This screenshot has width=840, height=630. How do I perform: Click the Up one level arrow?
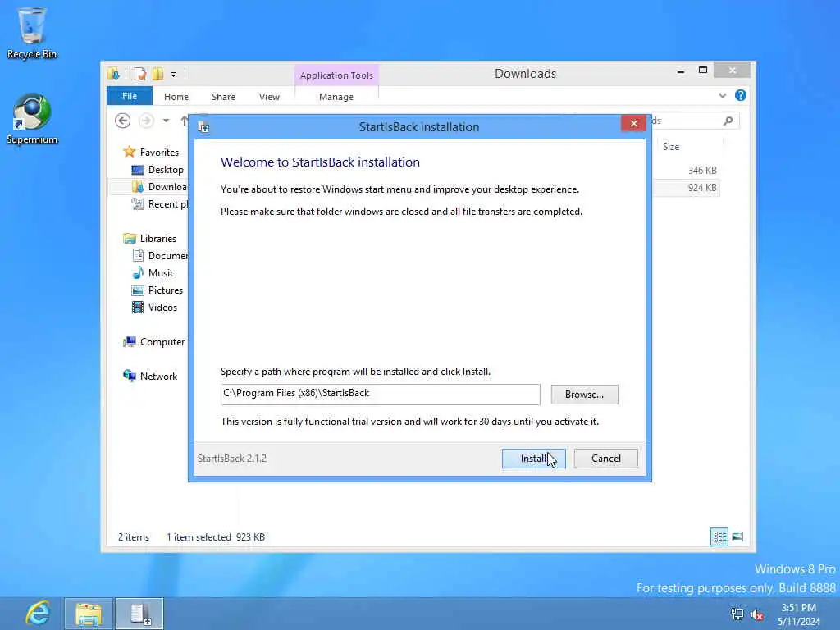(184, 121)
